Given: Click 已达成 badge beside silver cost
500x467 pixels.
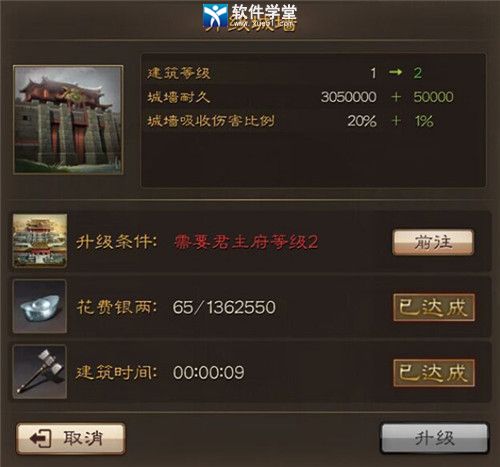Looking at the screenshot, I should [x=434, y=307].
